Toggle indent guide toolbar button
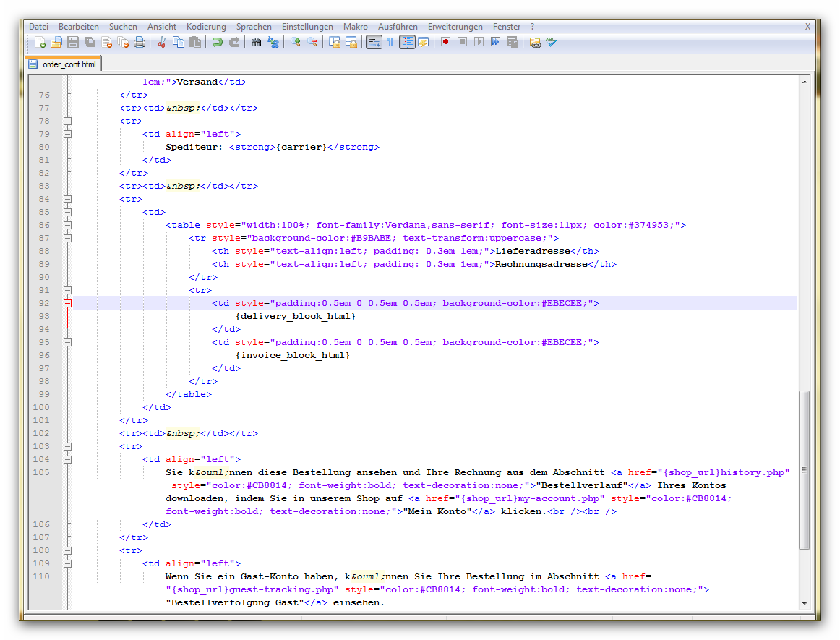Image resolution: width=840 pixels, height=640 pixels. pyautogui.click(x=407, y=43)
